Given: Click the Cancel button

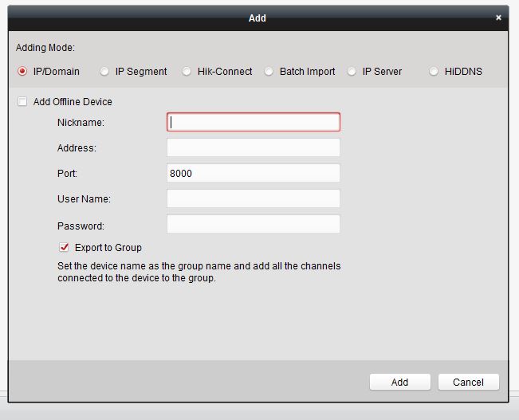Looking at the screenshot, I should coord(468,383).
